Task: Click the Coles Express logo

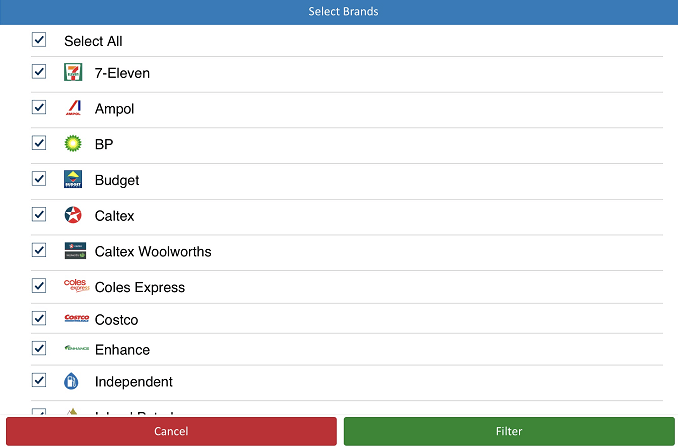Action: (77, 286)
